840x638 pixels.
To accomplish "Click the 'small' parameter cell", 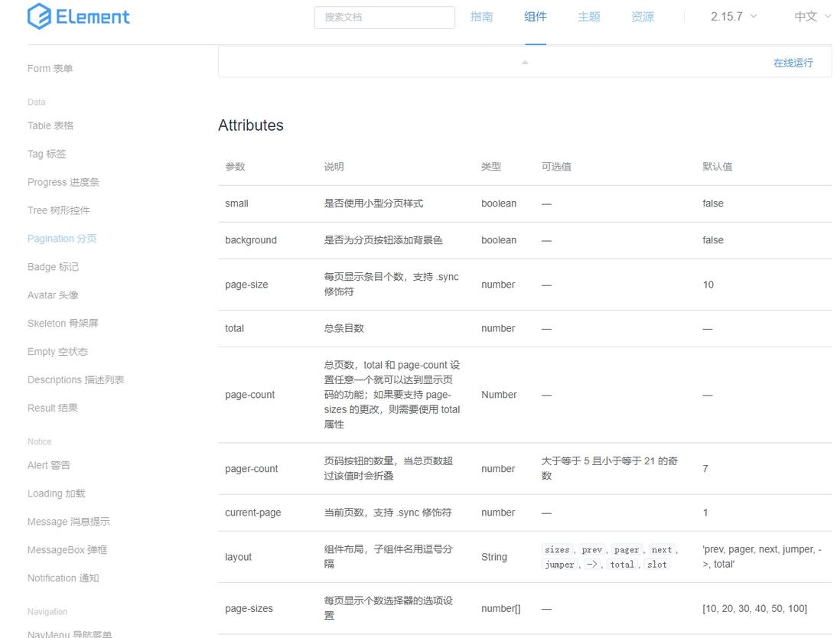I will (x=237, y=203).
